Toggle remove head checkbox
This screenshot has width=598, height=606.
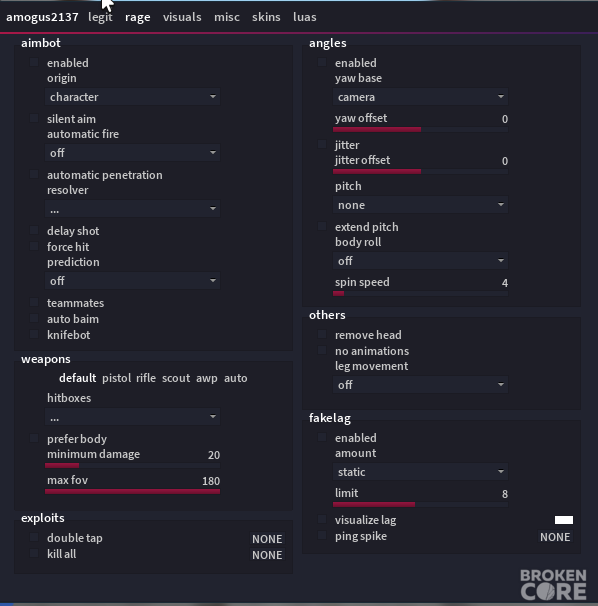pos(322,334)
